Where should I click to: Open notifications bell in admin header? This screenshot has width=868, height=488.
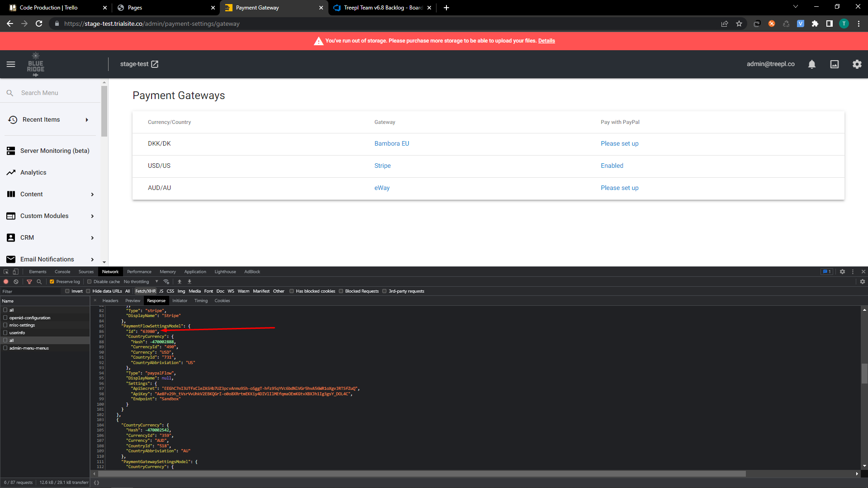(812, 64)
